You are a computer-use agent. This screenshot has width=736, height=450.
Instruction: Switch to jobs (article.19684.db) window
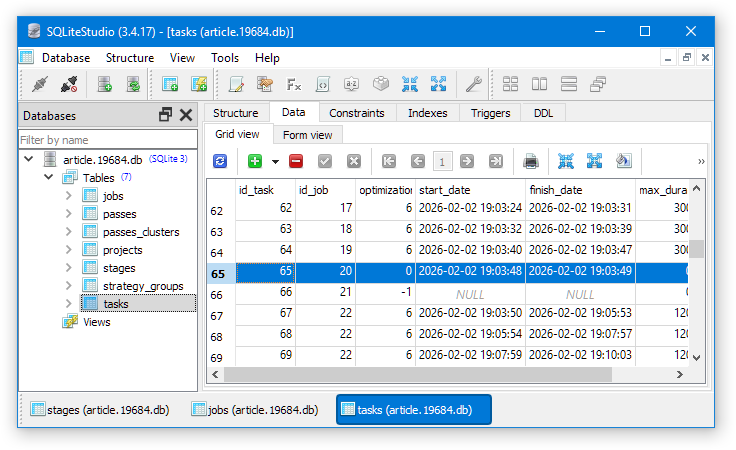[x=256, y=410]
